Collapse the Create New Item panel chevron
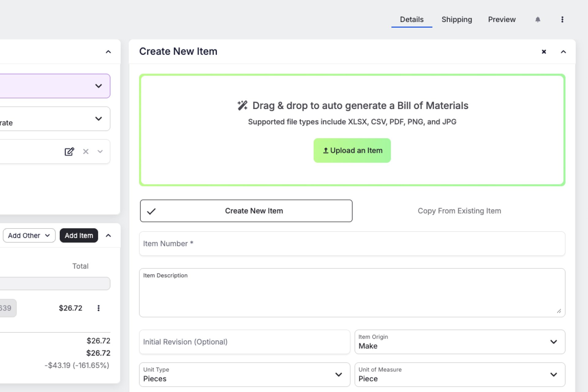 pos(563,52)
